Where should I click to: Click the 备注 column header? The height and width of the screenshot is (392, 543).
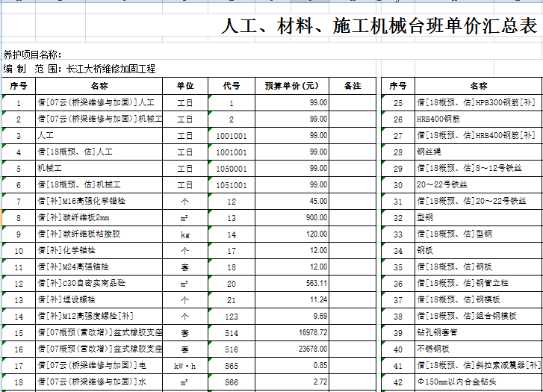pyautogui.click(x=352, y=86)
